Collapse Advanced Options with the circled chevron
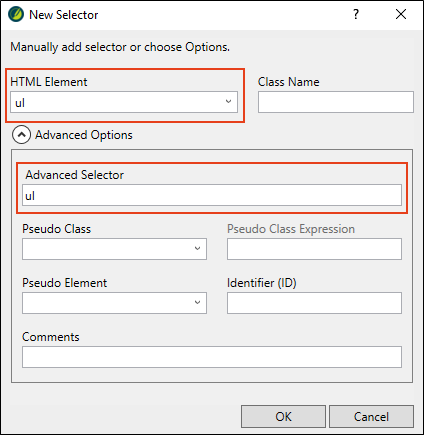Screen dimensions: 424x435 (x=21, y=135)
